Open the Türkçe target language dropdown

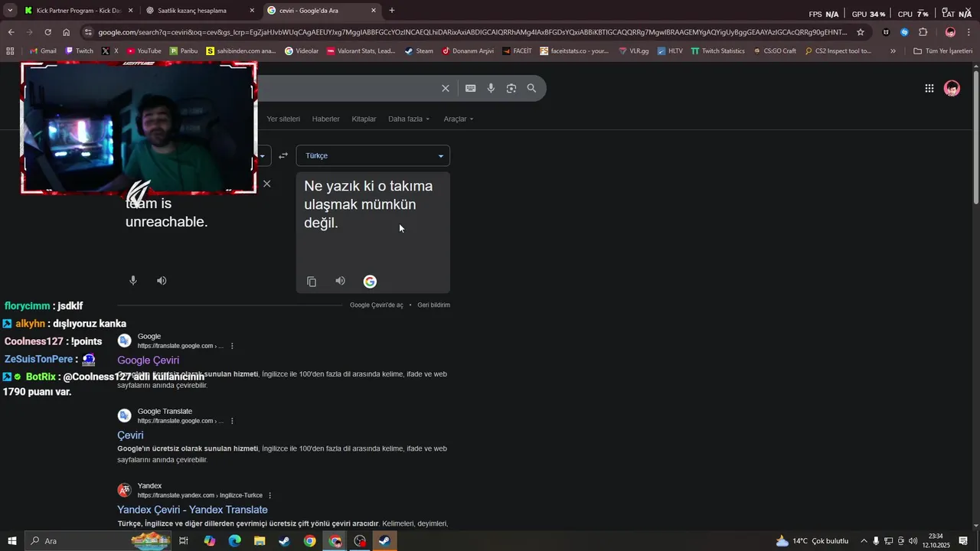(x=373, y=155)
